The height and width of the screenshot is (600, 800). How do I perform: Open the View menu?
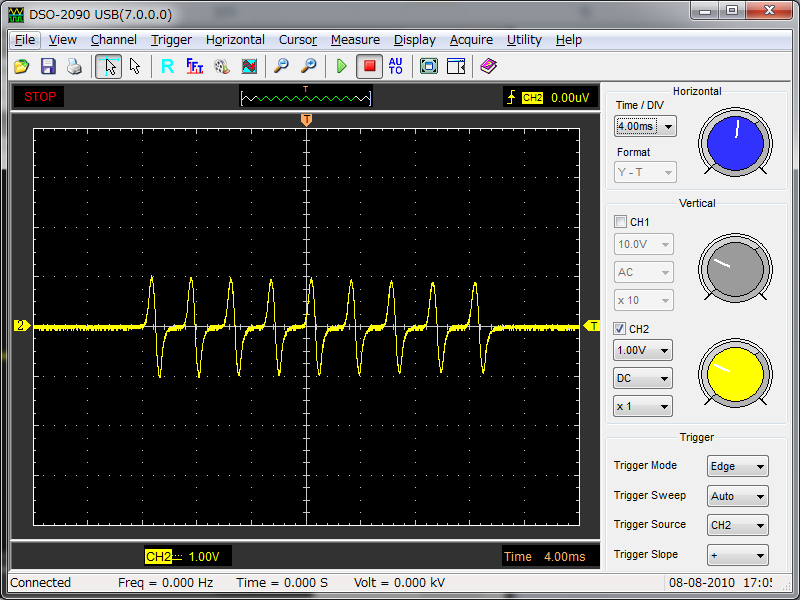pos(63,40)
